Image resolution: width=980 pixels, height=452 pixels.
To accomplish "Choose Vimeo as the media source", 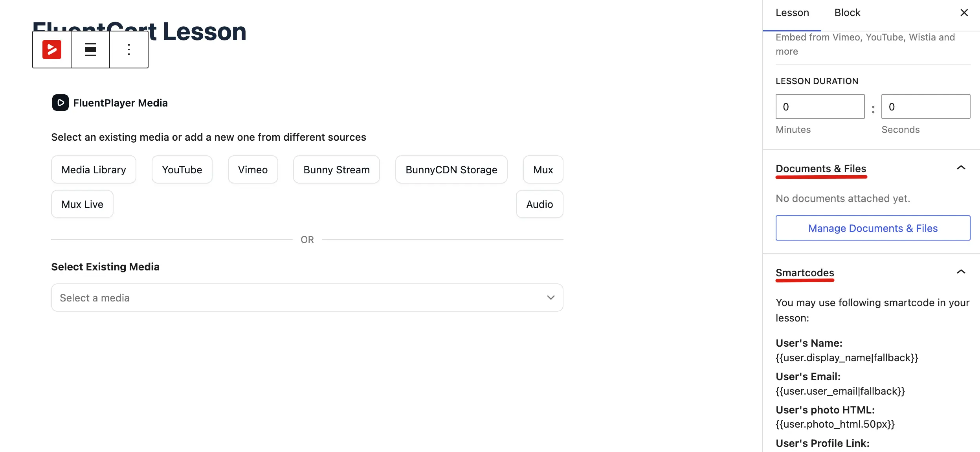I will (x=253, y=169).
